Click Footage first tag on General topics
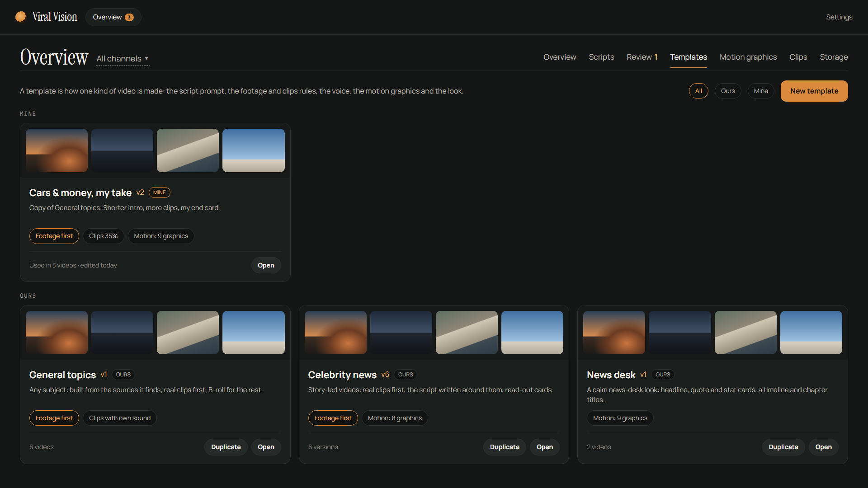868x488 pixels. [x=54, y=418]
